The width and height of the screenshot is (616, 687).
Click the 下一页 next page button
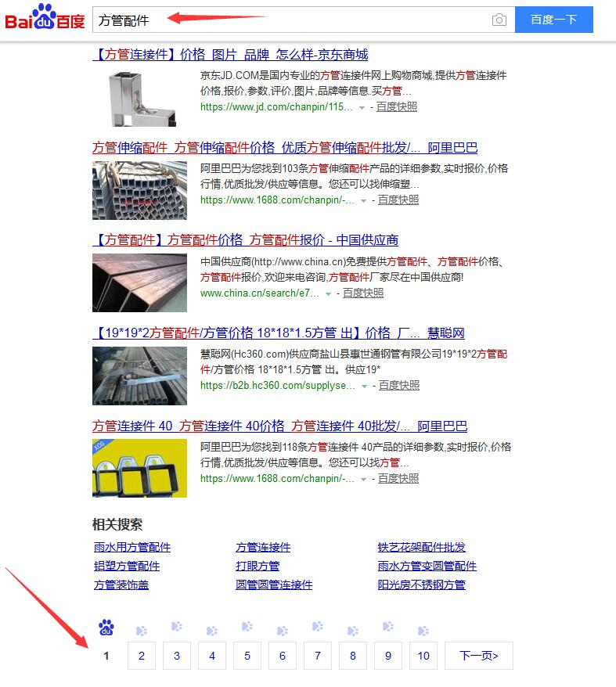point(479,656)
